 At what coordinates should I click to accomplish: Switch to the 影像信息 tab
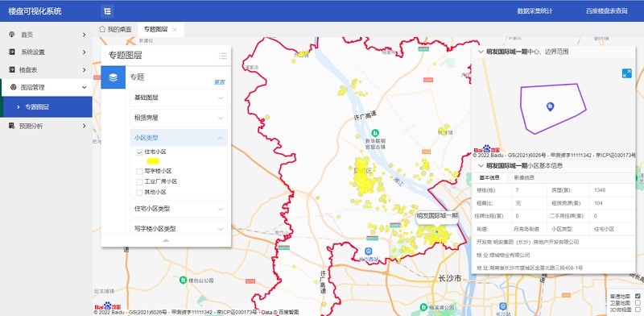tap(521, 177)
